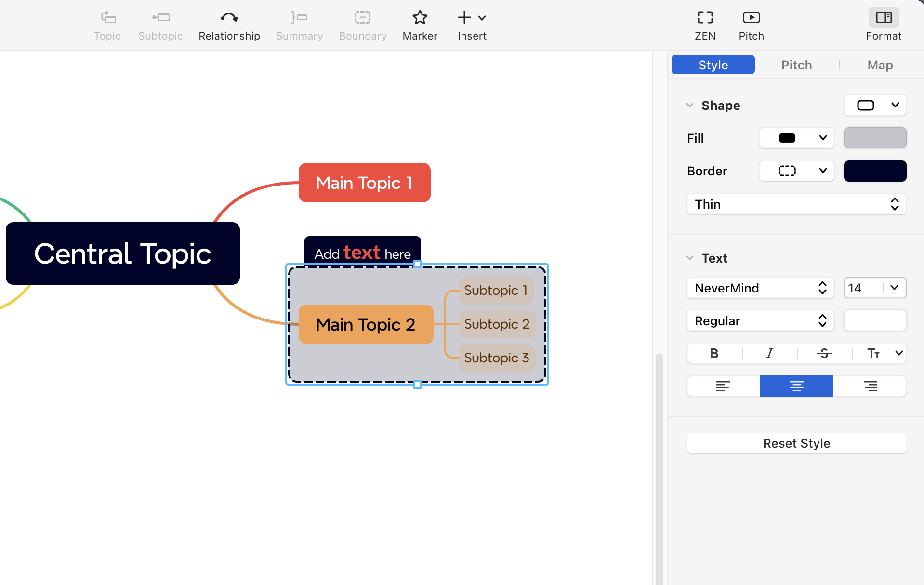Switch to the Map tab
The image size is (924, 585).
tap(880, 65)
